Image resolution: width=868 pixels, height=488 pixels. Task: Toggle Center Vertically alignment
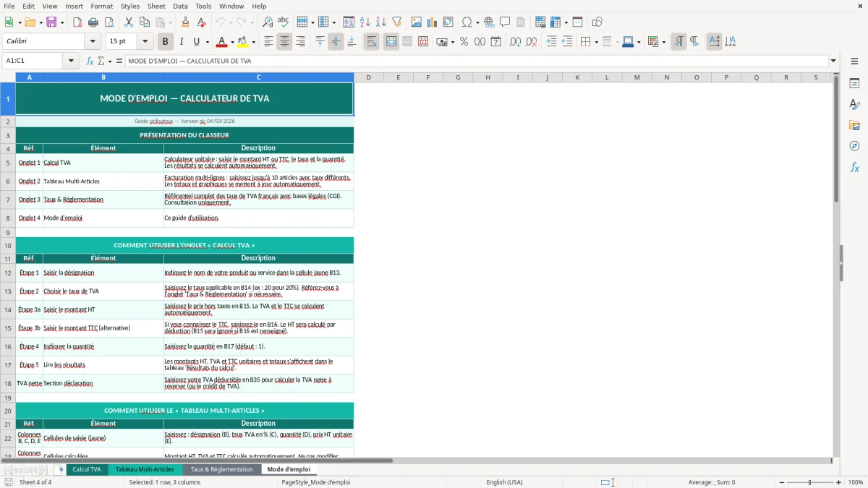coord(336,42)
